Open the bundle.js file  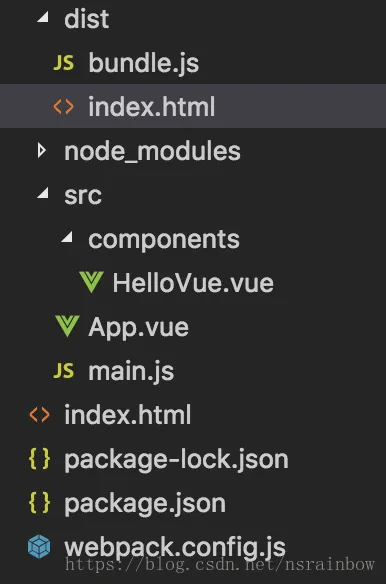(144, 63)
